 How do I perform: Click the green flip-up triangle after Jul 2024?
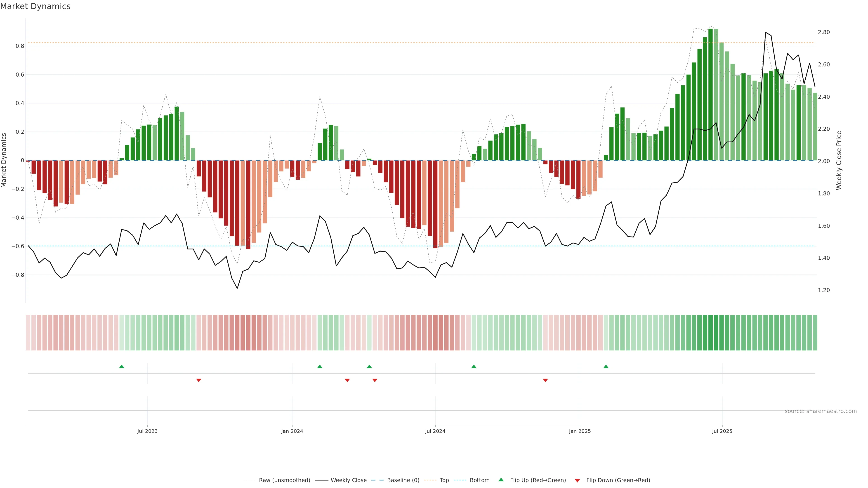[474, 366]
